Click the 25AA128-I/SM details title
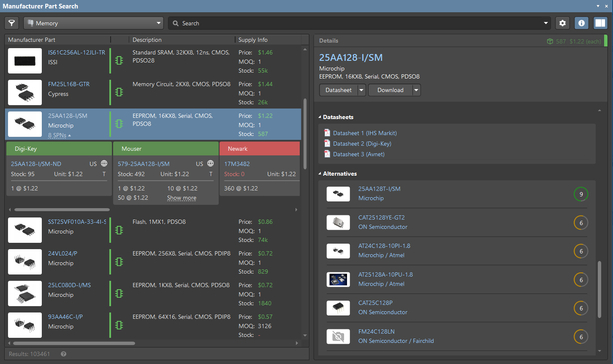The image size is (613, 364). [x=351, y=58]
